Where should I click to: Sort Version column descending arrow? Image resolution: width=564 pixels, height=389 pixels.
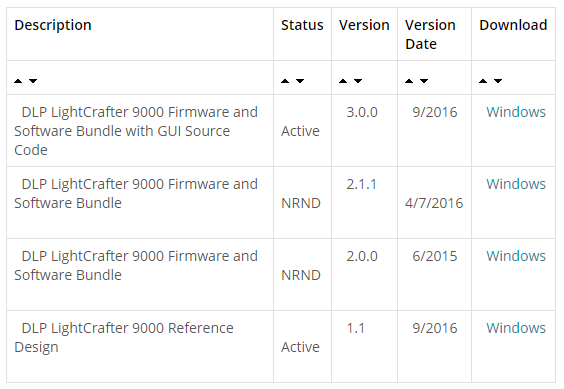(358, 81)
